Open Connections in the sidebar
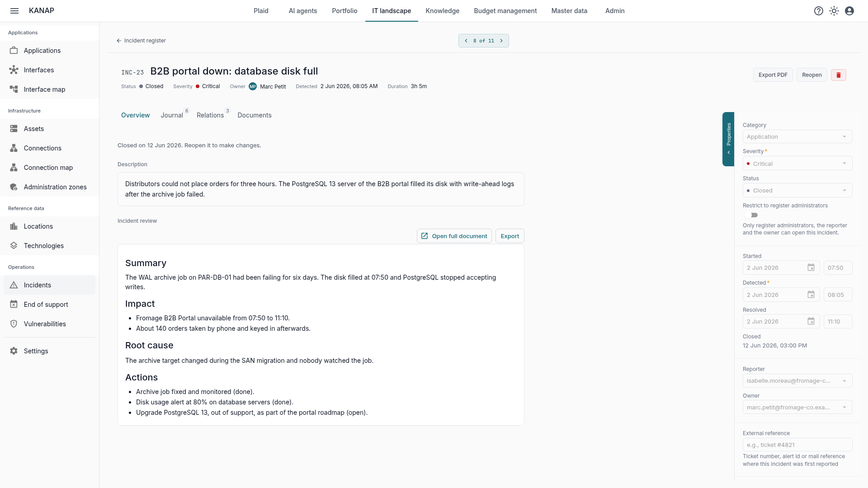The height and width of the screenshot is (488, 868). coord(49,148)
